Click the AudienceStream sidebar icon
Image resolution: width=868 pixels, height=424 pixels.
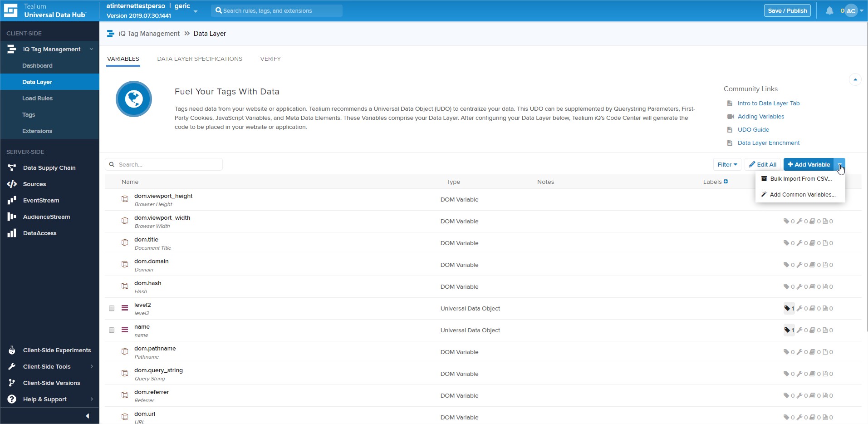pyautogui.click(x=12, y=217)
